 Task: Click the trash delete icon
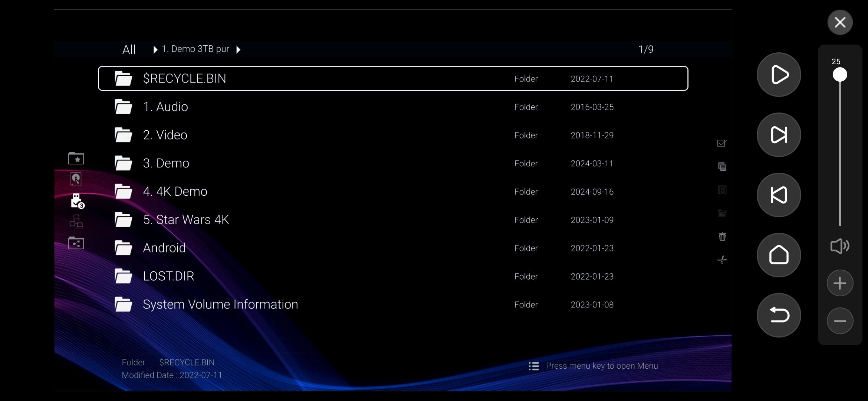[x=722, y=237]
